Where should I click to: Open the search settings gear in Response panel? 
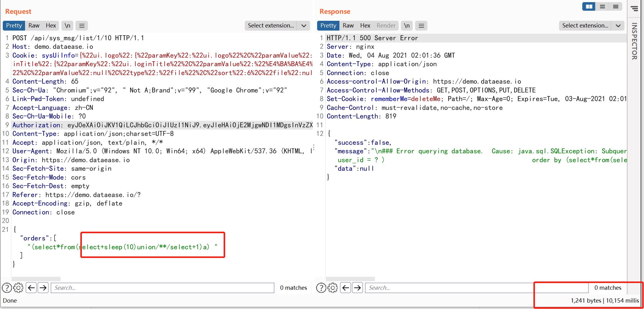[x=333, y=288]
